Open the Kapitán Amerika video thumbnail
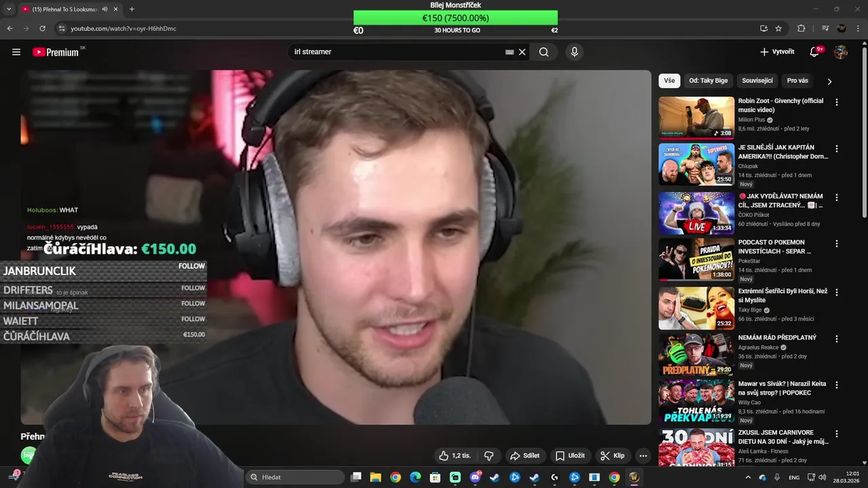This screenshot has width=868, height=488. (696, 164)
